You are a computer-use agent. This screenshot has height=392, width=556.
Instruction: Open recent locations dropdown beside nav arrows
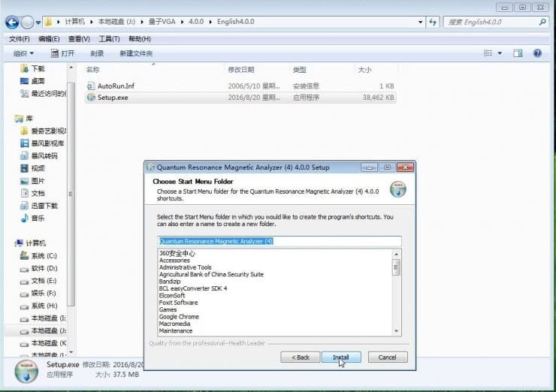[x=38, y=23]
